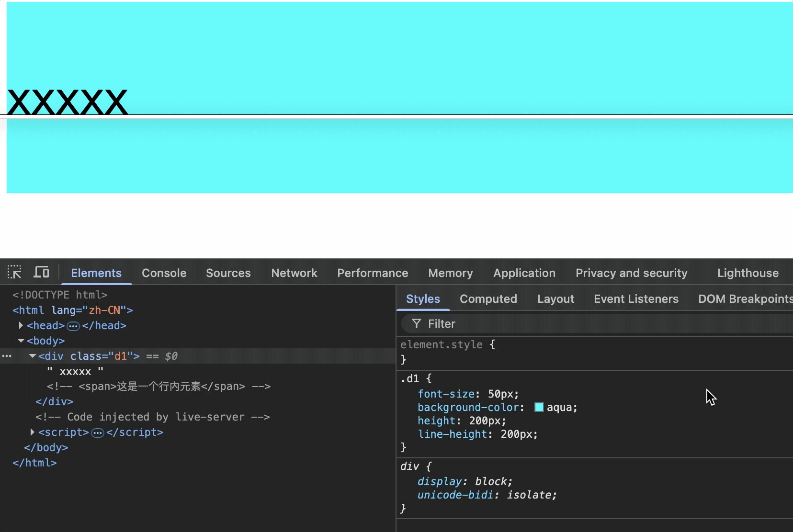The image size is (793, 532).
Task: Click the display block declaration
Action: click(x=465, y=481)
